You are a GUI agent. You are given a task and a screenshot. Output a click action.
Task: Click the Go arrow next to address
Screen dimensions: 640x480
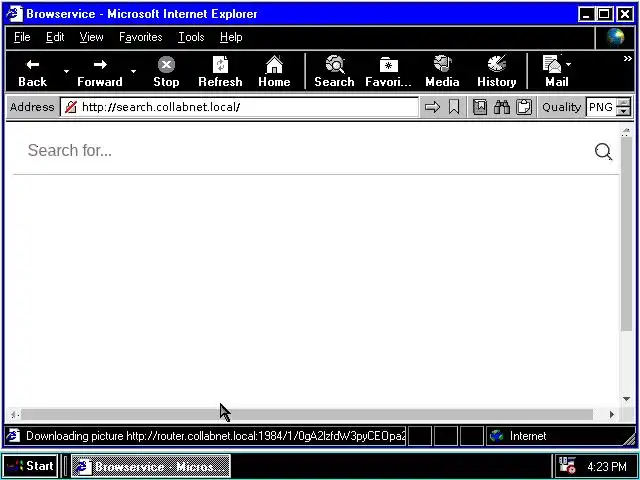(x=432, y=107)
